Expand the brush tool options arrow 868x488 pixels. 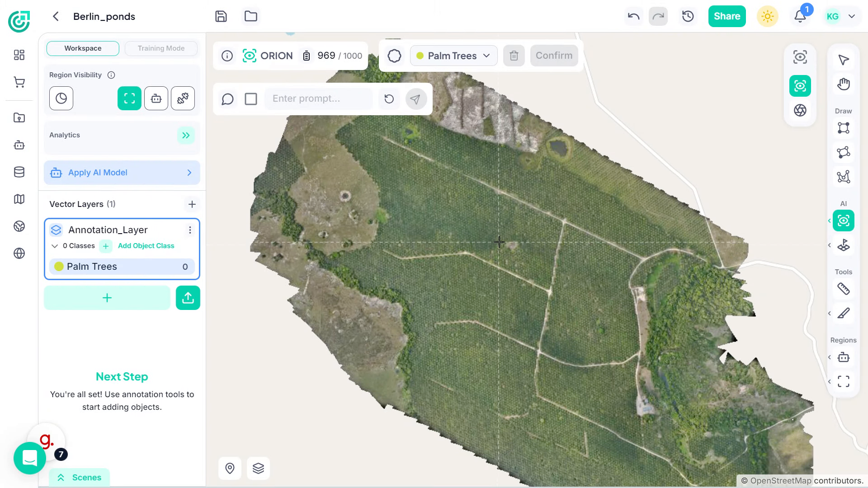(829, 314)
